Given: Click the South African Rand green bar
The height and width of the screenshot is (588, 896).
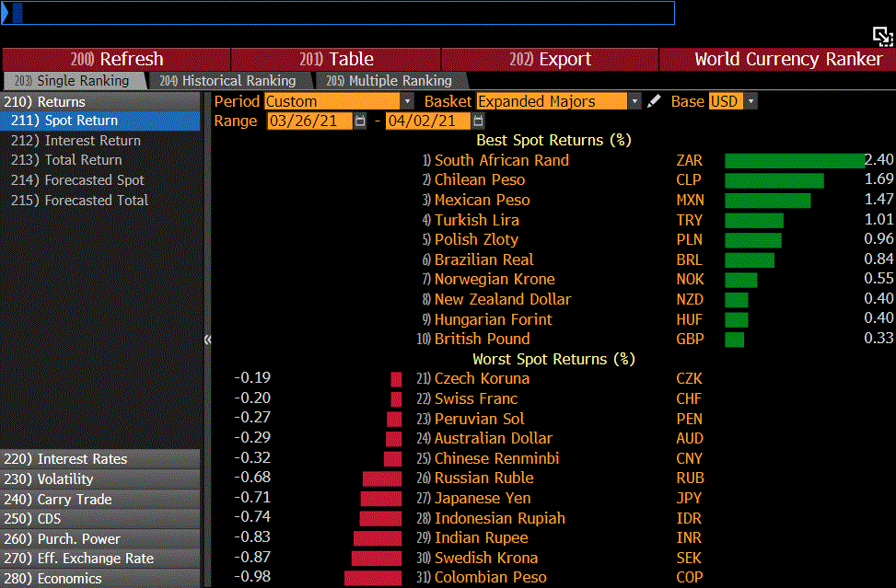Looking at the screenshot, I should point(794,161).
